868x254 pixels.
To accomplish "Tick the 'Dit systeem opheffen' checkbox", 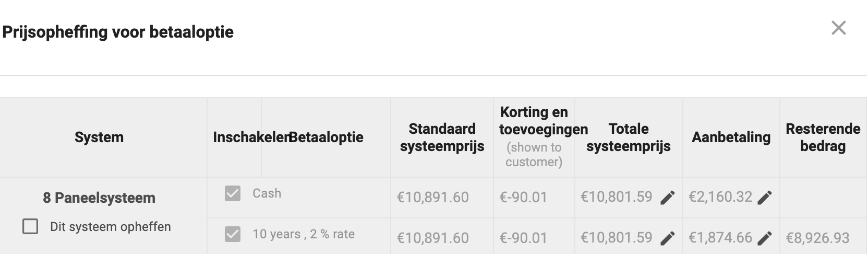I will [x=30, y=226].
